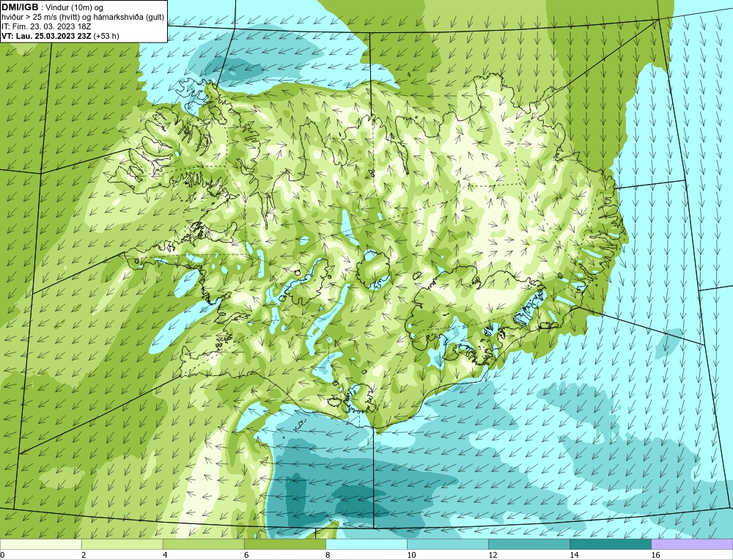The height and width of the screenshot is (560, 733).
Task: Click the 12–14 m/s teal legend swatch
Action: (x=528, y=544)
